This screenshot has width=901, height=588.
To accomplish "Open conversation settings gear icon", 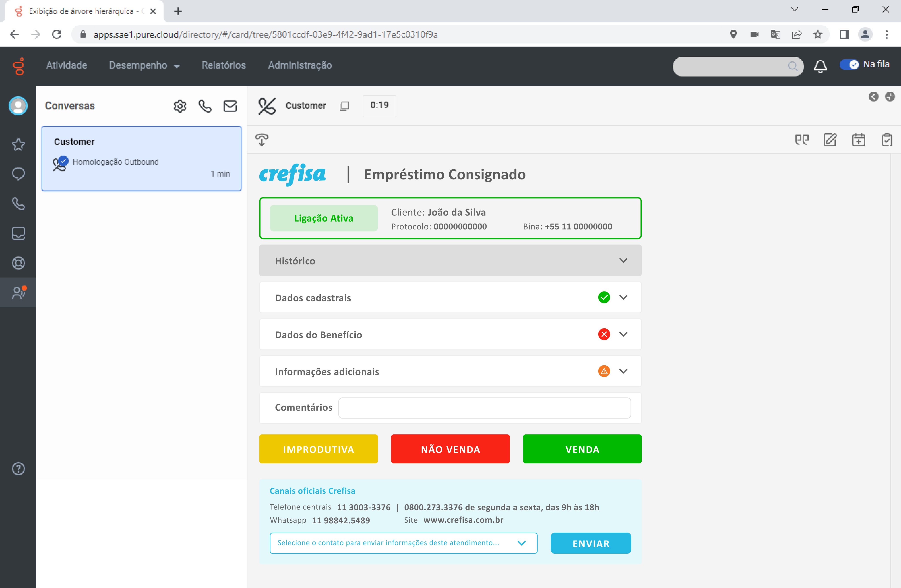I will click(x=180, y=106).
